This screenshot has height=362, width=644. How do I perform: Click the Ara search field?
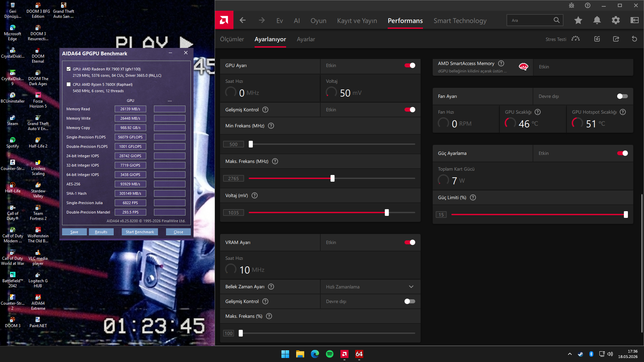point(535,20)
